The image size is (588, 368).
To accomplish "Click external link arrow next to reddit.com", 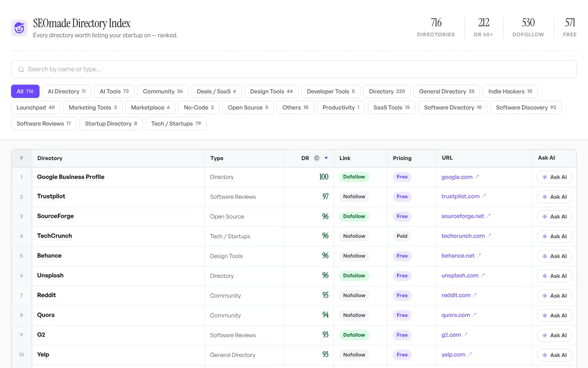I will [475, 295].
